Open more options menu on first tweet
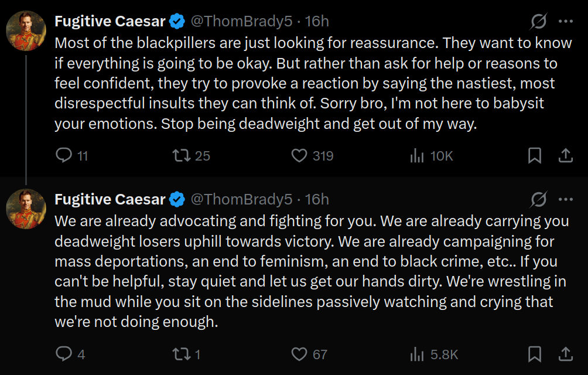Viewport: 588px width, 375px height. (x=566, y=21)
